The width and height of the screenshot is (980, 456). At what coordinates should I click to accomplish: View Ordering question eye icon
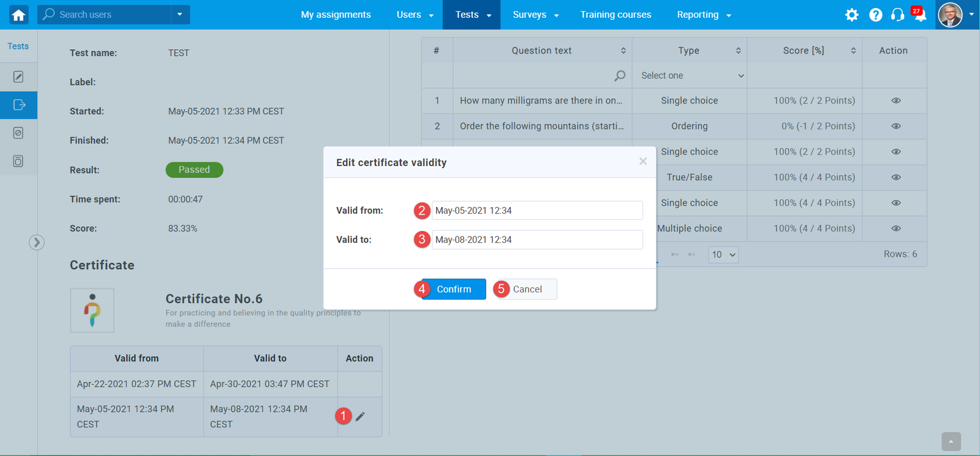[895, 126]
